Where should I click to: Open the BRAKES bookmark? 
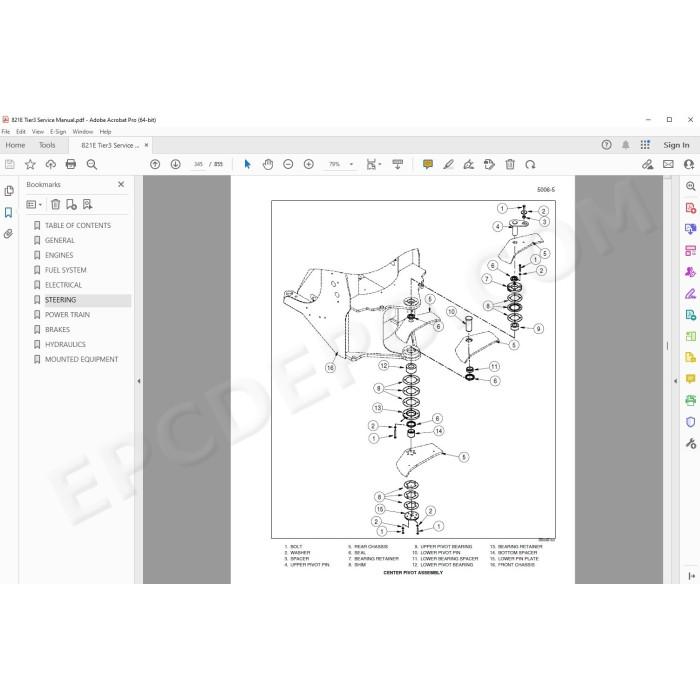coord(57,329)
